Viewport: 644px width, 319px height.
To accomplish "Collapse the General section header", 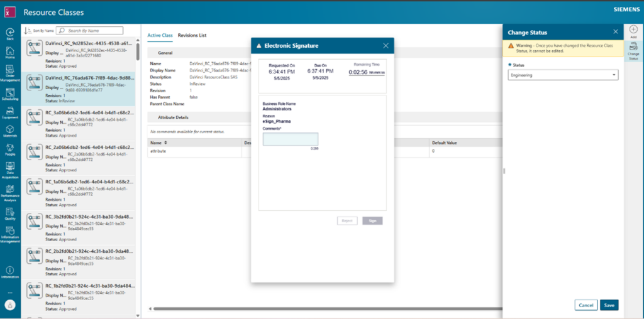I will pos(165,53).
